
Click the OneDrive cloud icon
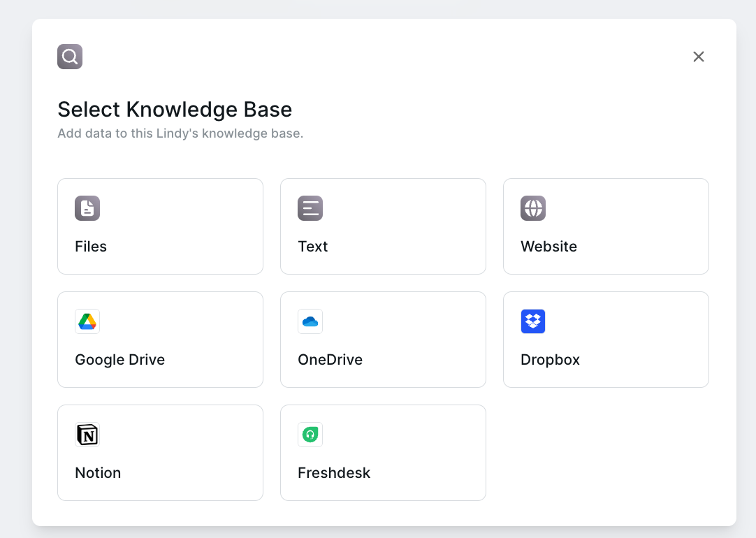click(310, 321)
